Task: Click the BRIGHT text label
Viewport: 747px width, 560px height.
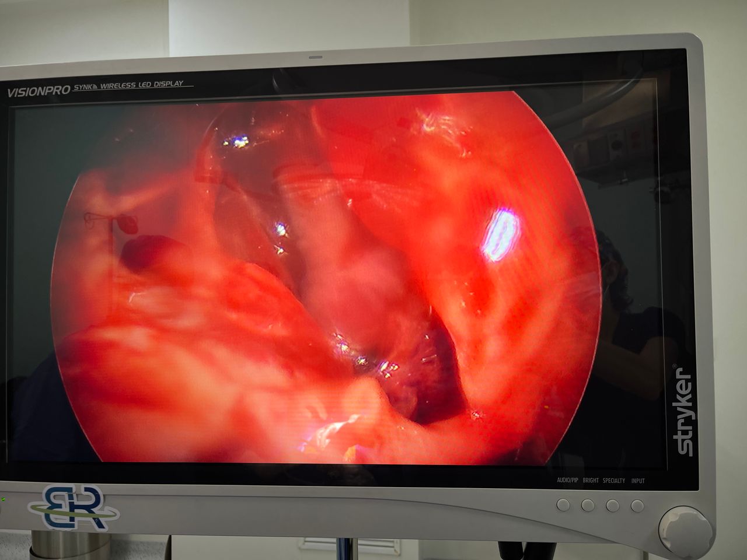Action: [591, 481]
